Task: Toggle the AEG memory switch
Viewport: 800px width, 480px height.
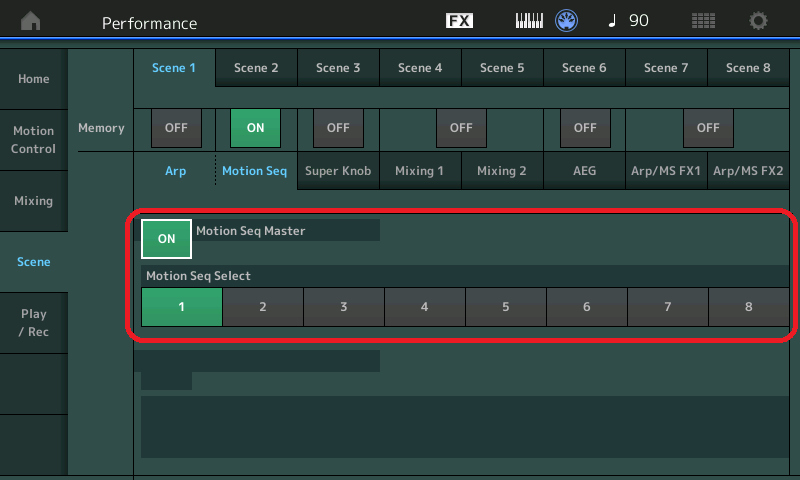Action: click(585, 128)
